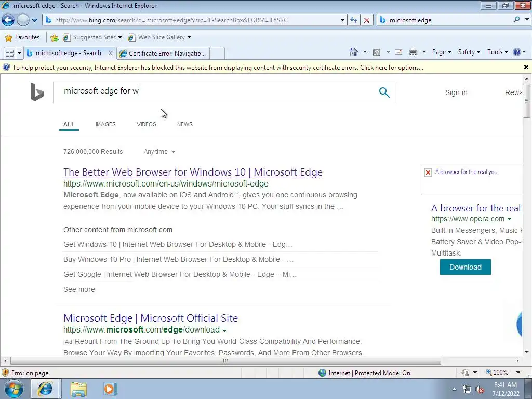Viewport: 532px width, 399px height.
Task: Click the security information bar message
Action: point(218,68)
